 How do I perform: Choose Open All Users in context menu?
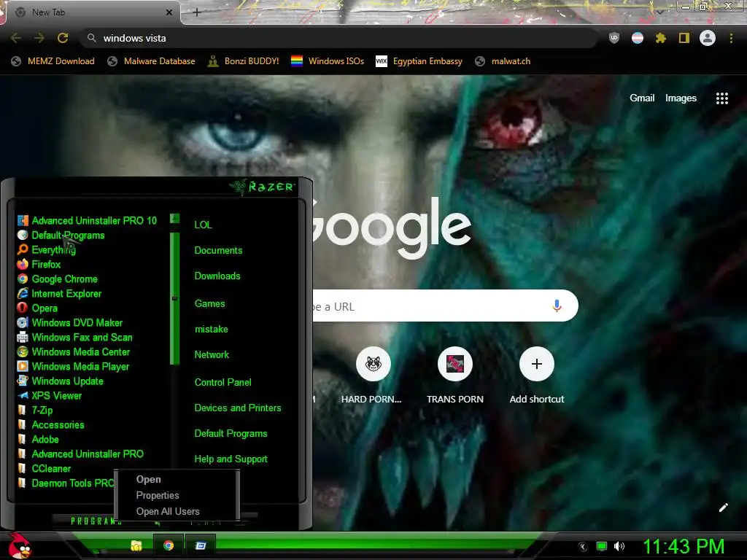pos(168,511)
